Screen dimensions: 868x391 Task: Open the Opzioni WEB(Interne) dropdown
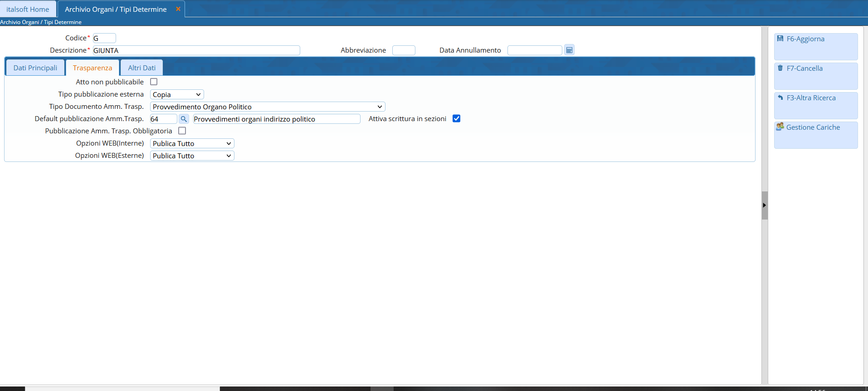[192, 143]
